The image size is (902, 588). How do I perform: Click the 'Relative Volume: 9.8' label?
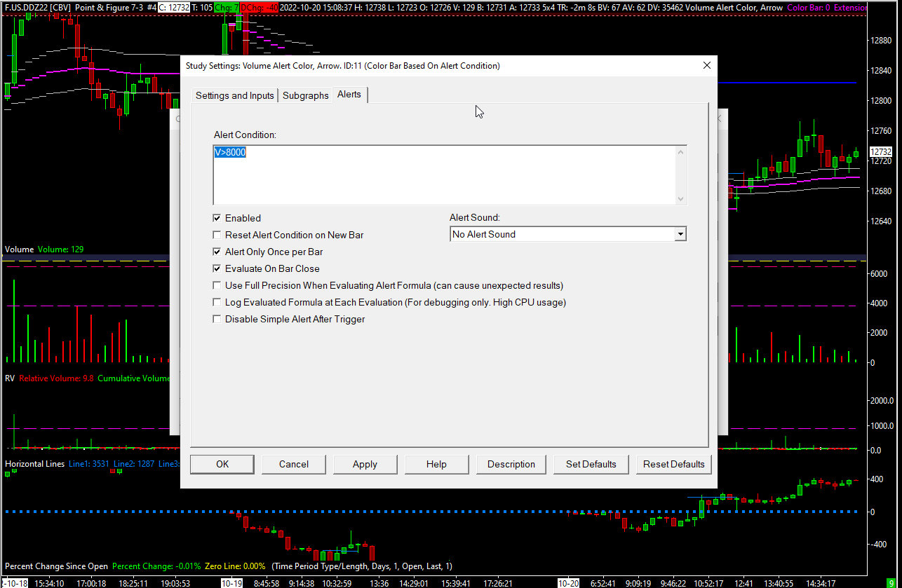tap(56, 378)
